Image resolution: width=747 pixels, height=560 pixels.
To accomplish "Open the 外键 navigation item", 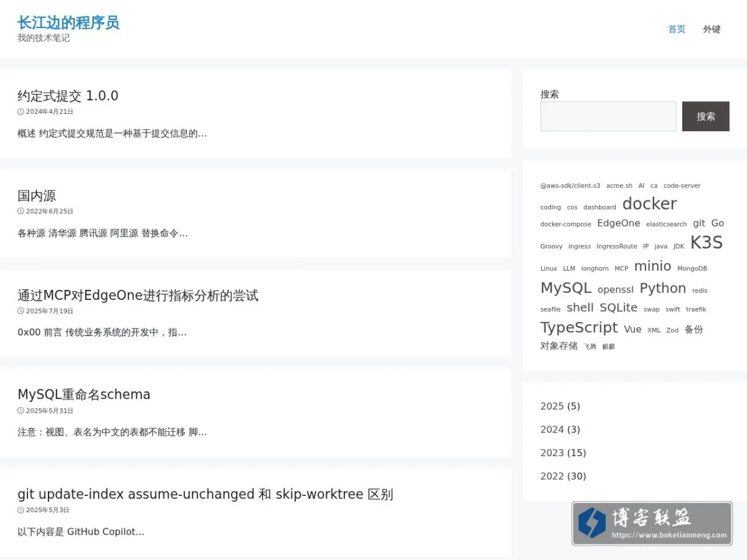I will coord(712,29).
